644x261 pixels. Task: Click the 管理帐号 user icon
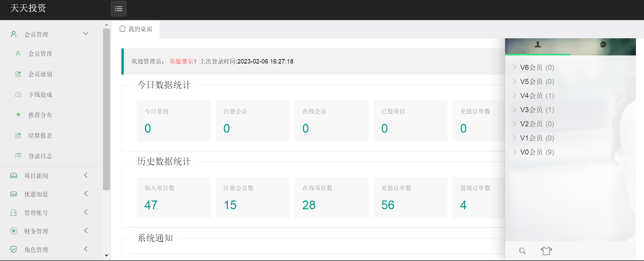tap(14, 213)
